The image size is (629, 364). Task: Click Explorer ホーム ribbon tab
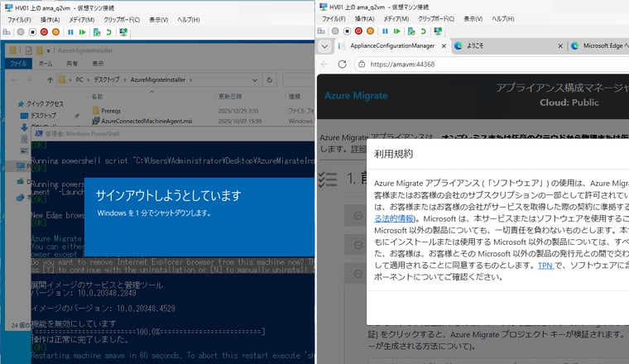coord(46,64)
